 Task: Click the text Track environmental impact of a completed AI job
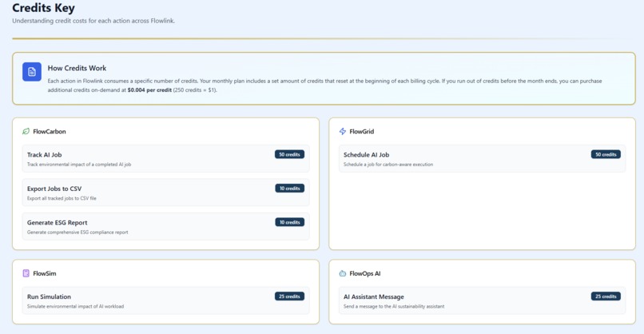79,165
